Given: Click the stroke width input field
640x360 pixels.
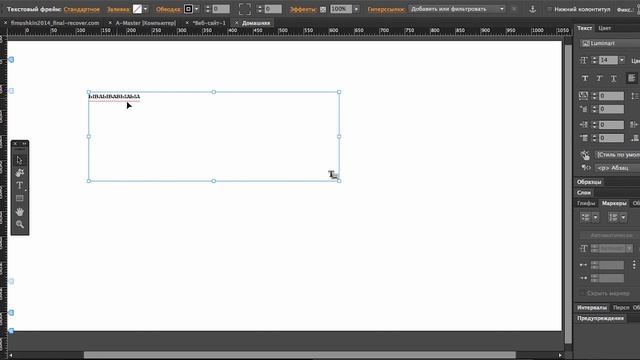Looking at the screenshot, I should click(221, 9).
